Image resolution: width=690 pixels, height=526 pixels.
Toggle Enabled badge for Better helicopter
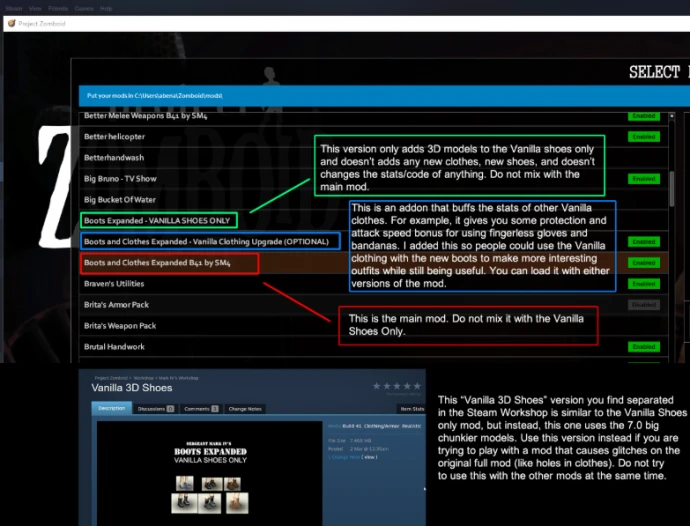click(644, 136)
